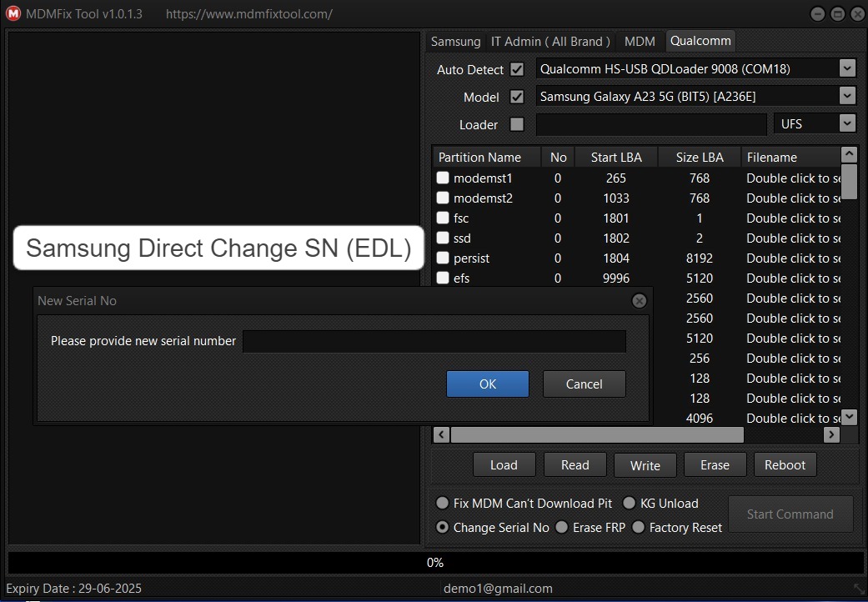This screenshot has width=868, height=602.
Task: Click the new serial number input field
Action: [x=434, y=341]
